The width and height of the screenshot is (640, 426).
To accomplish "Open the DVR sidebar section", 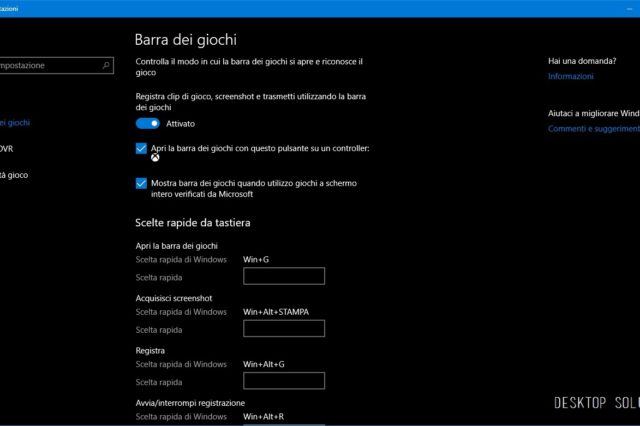I will pos(7,149).
